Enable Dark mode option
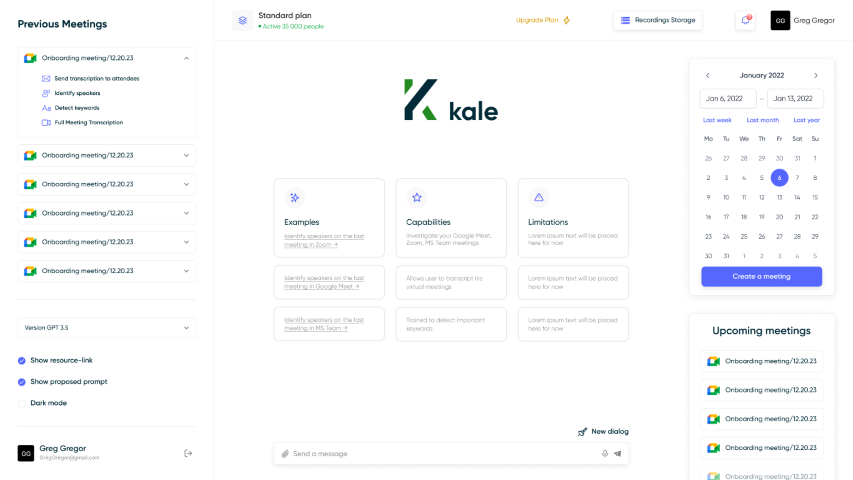The width and height of the screenshot is (853, 480). [22, 403]
